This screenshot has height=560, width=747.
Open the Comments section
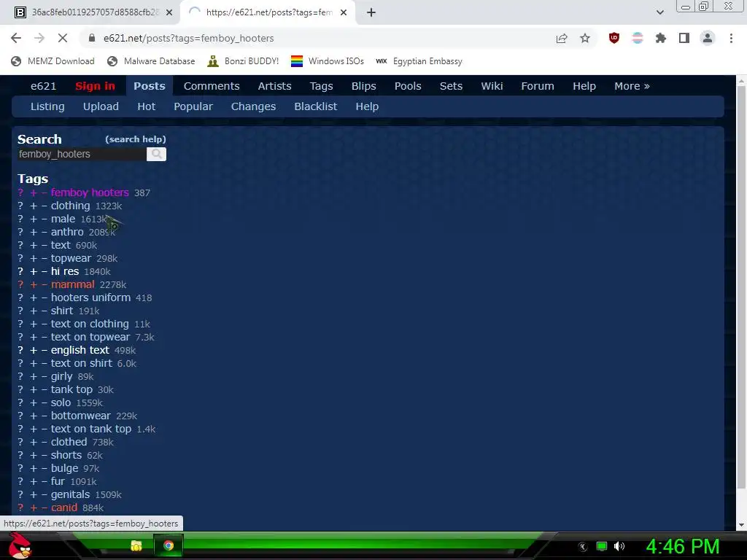tap(212, 86)
